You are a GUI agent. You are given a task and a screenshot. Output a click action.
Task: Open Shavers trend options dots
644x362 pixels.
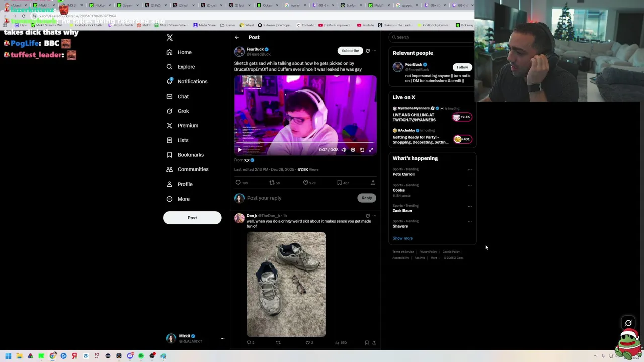[470, 222]
